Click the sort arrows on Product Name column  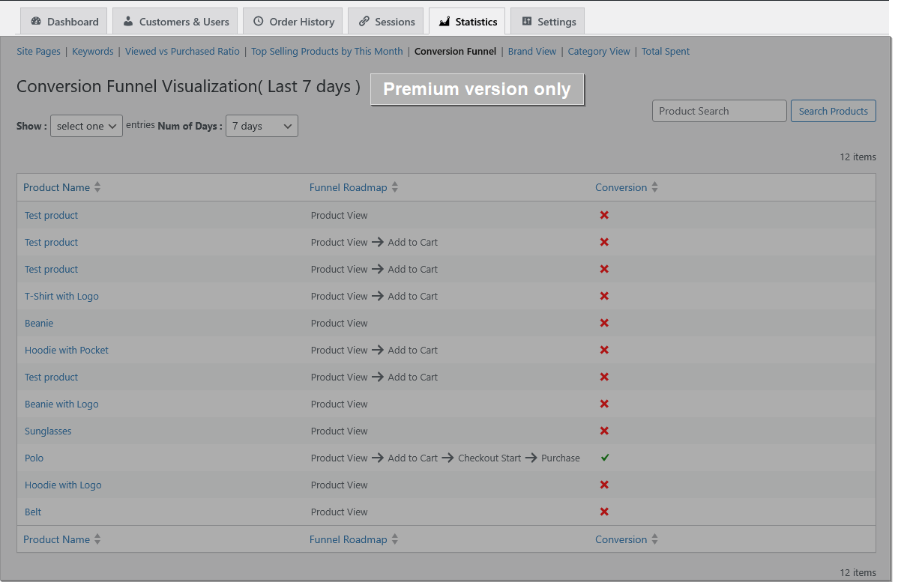point(97,187)
